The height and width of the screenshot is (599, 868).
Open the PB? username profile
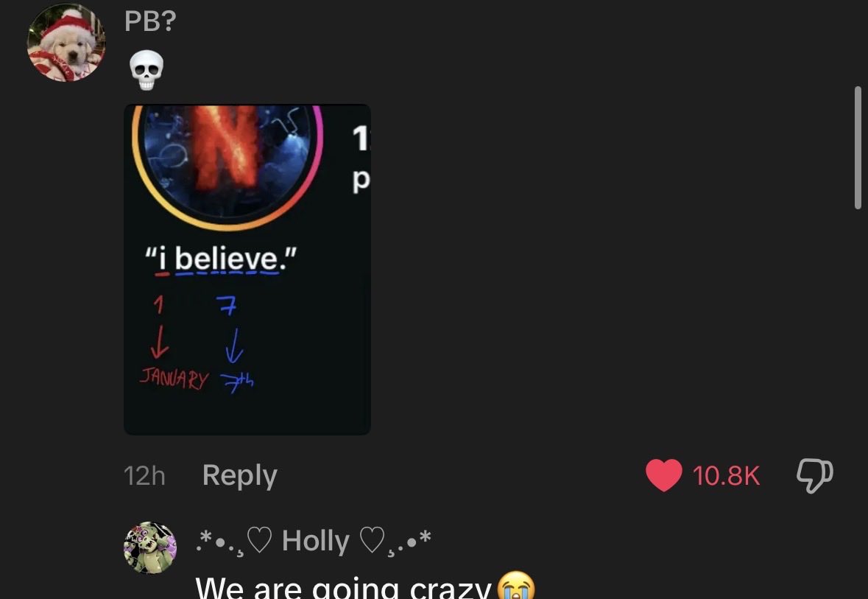click(x=150, y=21)
